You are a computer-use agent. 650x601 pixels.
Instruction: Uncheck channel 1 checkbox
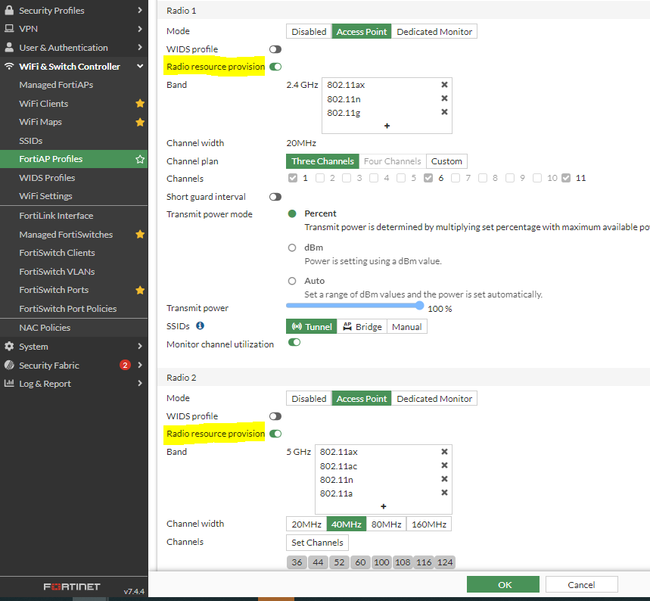tap(293, 178)
